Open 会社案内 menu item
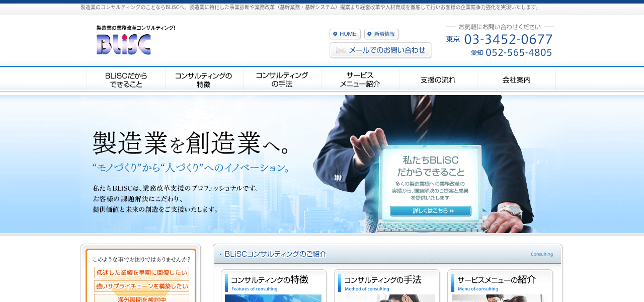This screenshot has width=644, height=302. [516, 80]
